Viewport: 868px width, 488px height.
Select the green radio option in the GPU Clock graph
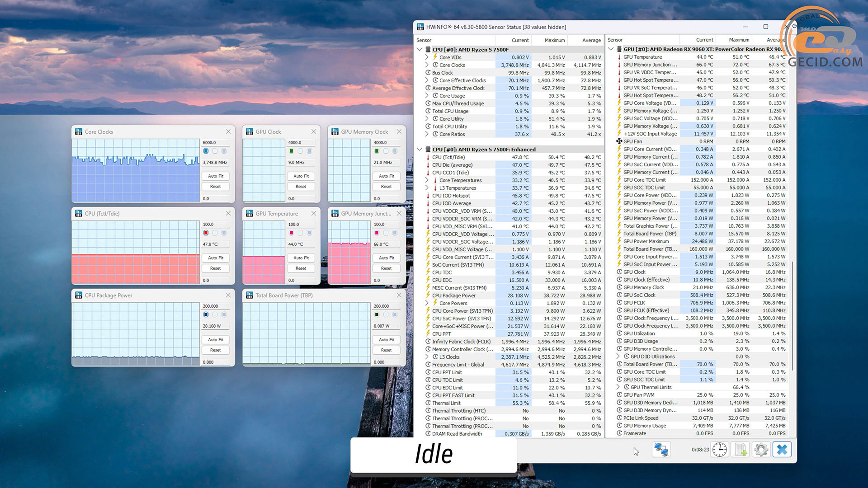tap(291, 151)
